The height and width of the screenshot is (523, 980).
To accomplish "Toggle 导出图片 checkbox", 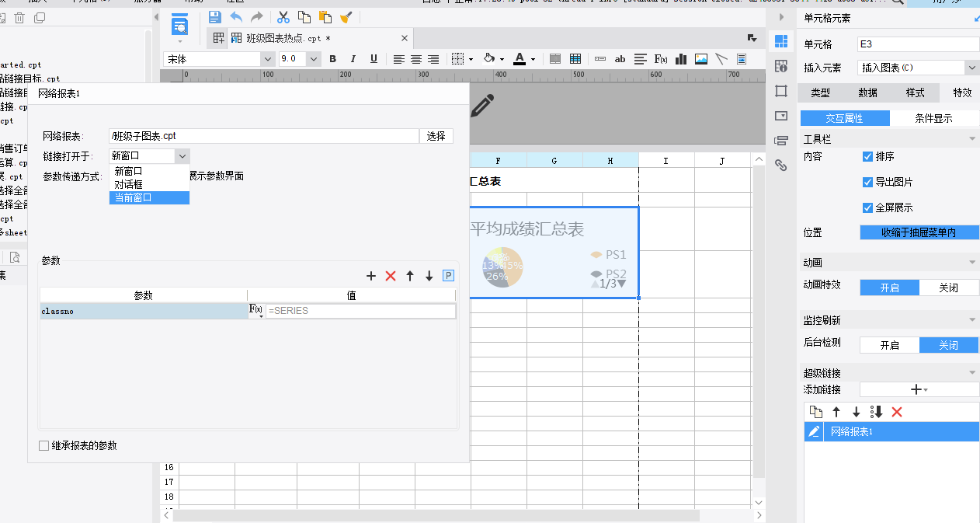I will pyautogui.click(x=868, y=182).
